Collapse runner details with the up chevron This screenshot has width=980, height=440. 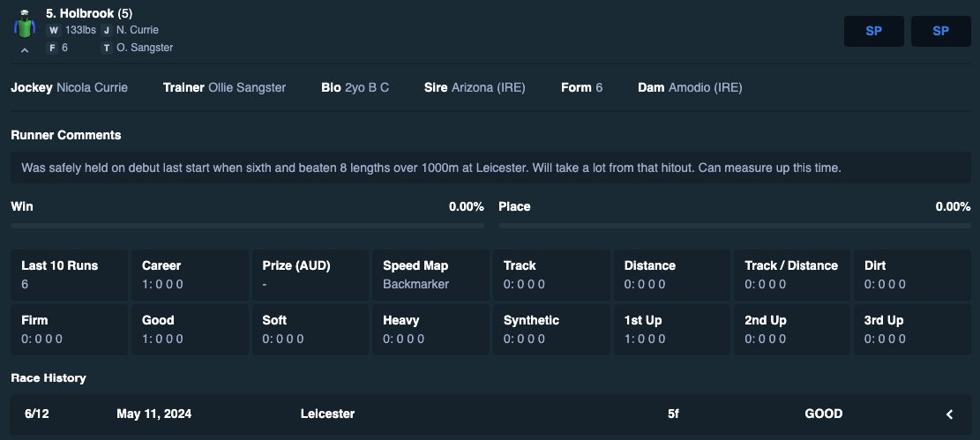25,50
